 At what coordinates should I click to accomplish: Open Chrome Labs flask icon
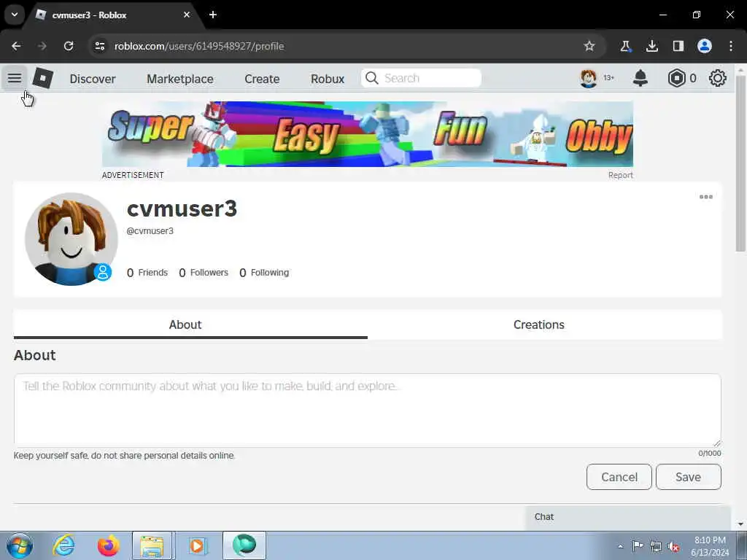point(625,46)
